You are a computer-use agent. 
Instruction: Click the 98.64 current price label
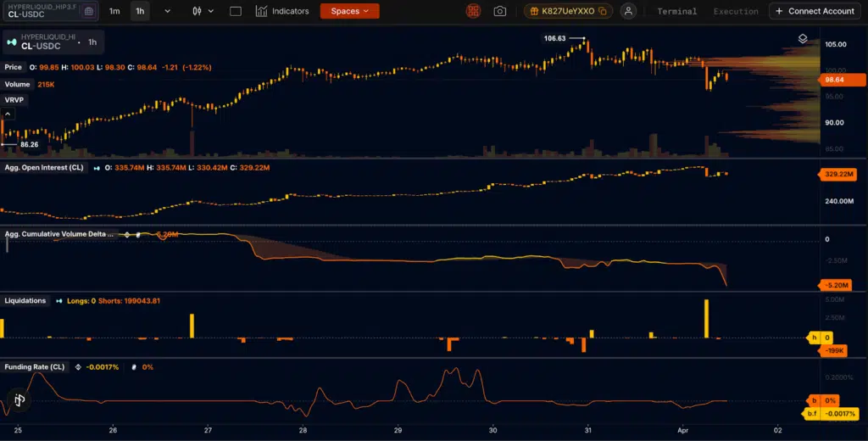coord(834,80)
